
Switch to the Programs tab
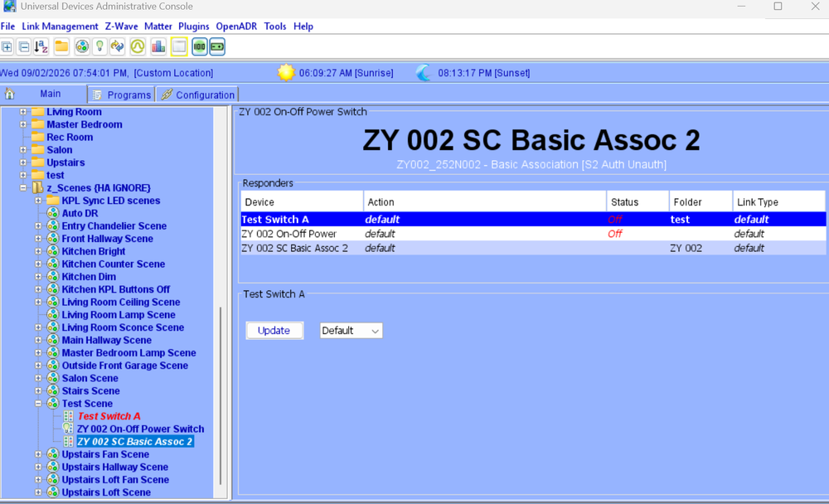122,94
